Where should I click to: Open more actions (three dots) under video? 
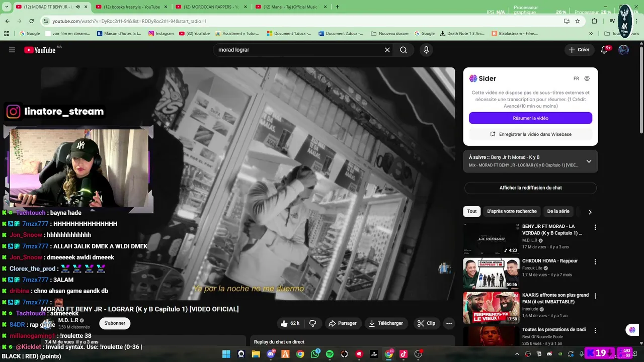[449, 323]
